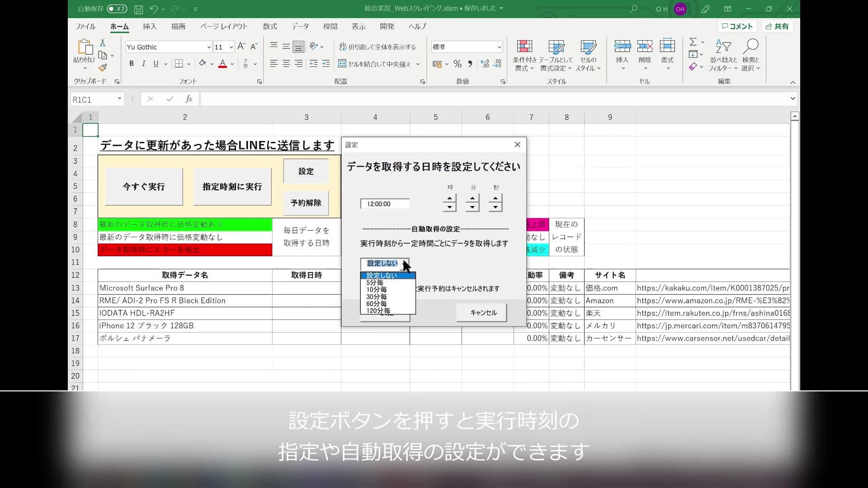Click the Cut scissors icon
The image size is (868, 488).
pyautogui.click(x=103, y=42)
